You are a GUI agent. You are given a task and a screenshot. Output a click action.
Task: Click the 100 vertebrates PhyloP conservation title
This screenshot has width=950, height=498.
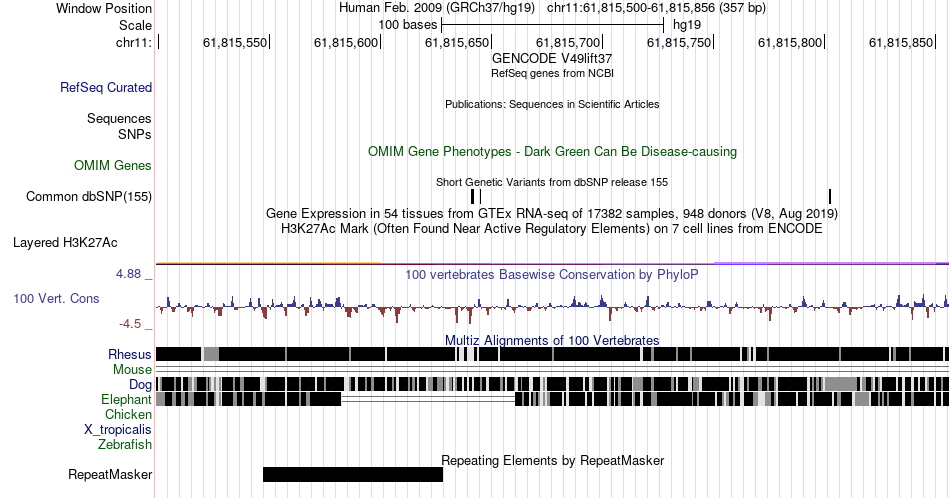(x=552, y=274)
